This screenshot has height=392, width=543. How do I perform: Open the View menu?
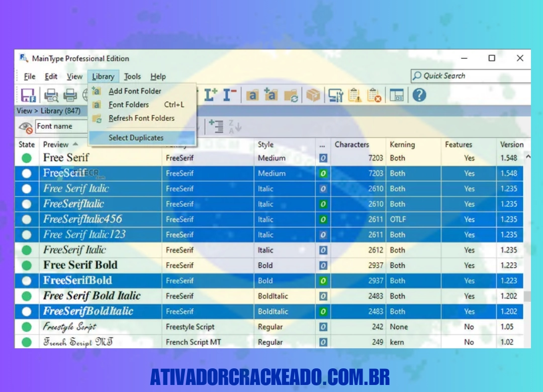pos(74,76)
